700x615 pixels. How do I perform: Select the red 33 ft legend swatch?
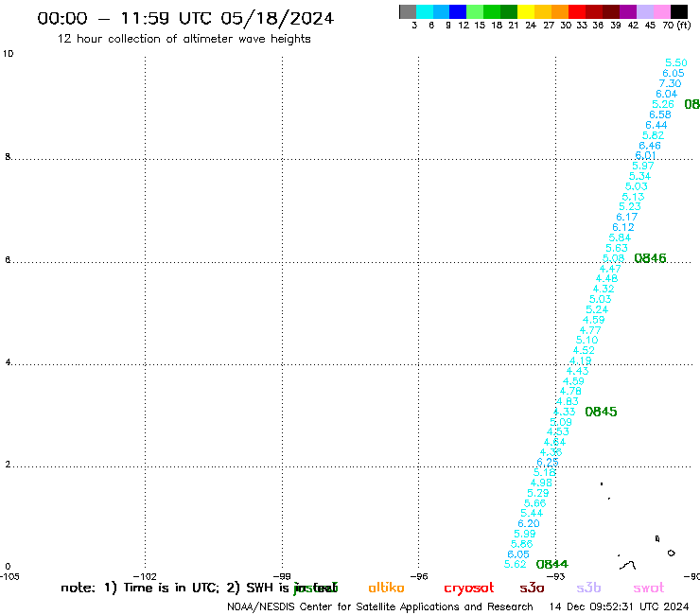[x=577, y=11]
